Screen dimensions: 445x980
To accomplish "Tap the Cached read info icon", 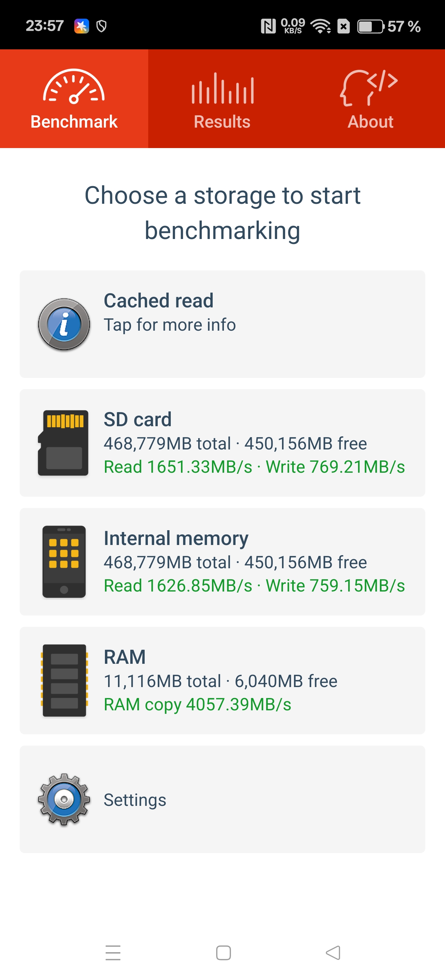I will 64,324.
